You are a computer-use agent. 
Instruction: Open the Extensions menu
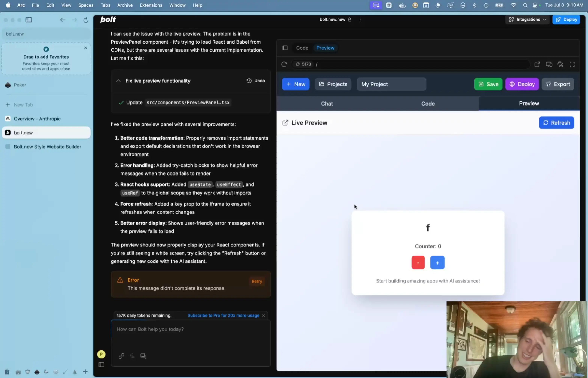tap(151, 5)
